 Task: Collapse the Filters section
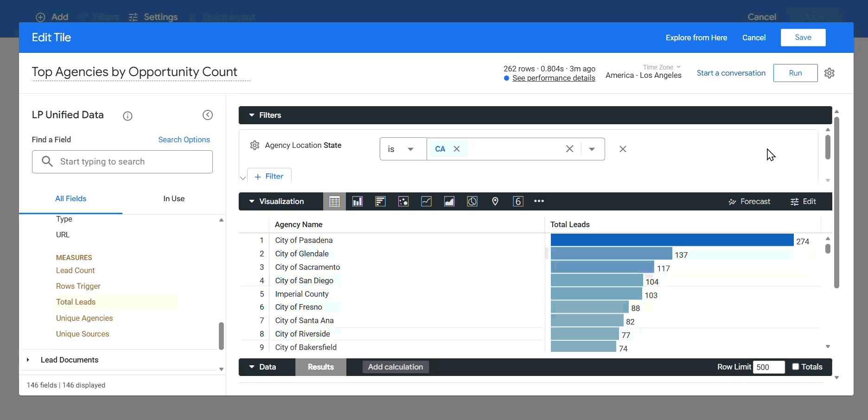click(252, 115)
